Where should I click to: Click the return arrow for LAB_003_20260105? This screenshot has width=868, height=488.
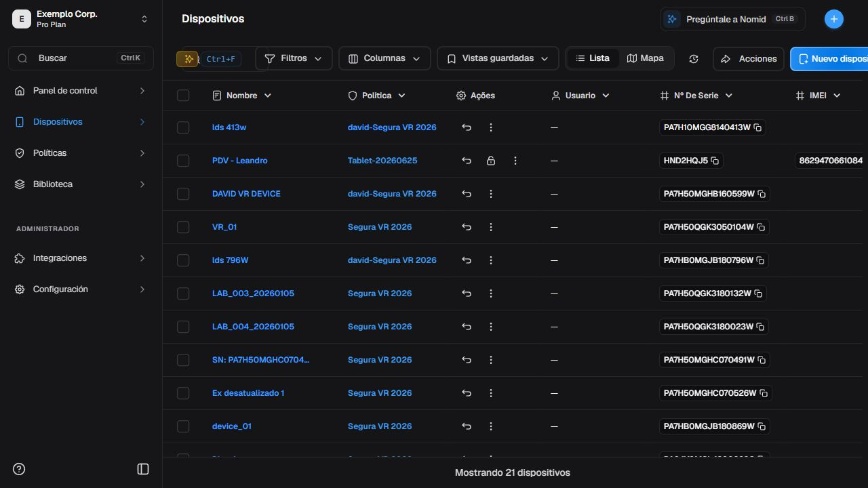(x=467, y=293)
